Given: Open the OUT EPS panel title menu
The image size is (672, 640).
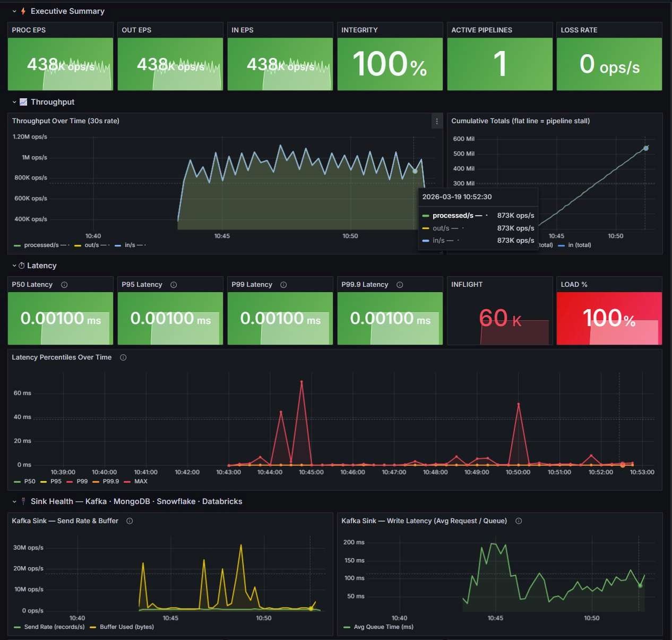Looking at the screenshot, I should point(136,30).
